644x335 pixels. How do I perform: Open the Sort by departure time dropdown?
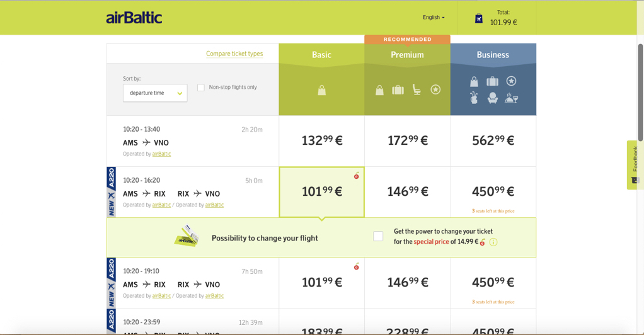(155, 93)
